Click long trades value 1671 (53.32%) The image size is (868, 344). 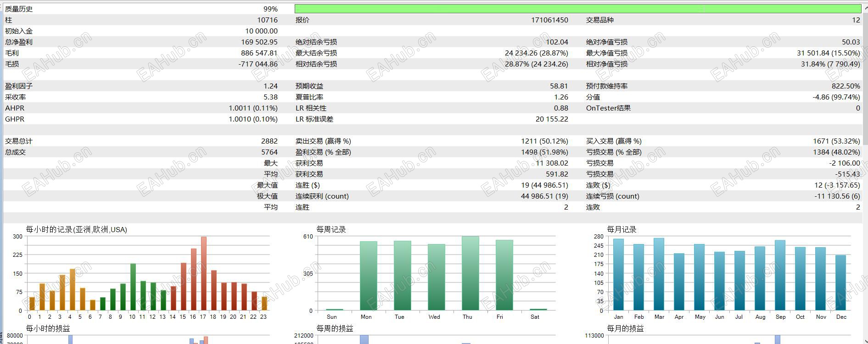pyautogui.click(x=836, y=141)
